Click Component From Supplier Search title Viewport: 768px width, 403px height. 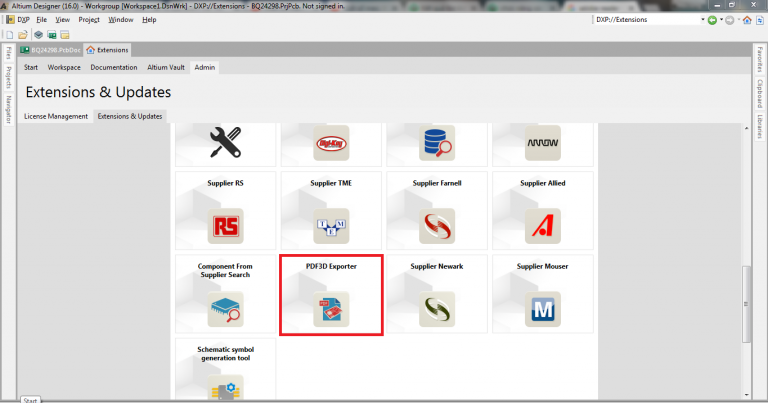pos(225,270)
